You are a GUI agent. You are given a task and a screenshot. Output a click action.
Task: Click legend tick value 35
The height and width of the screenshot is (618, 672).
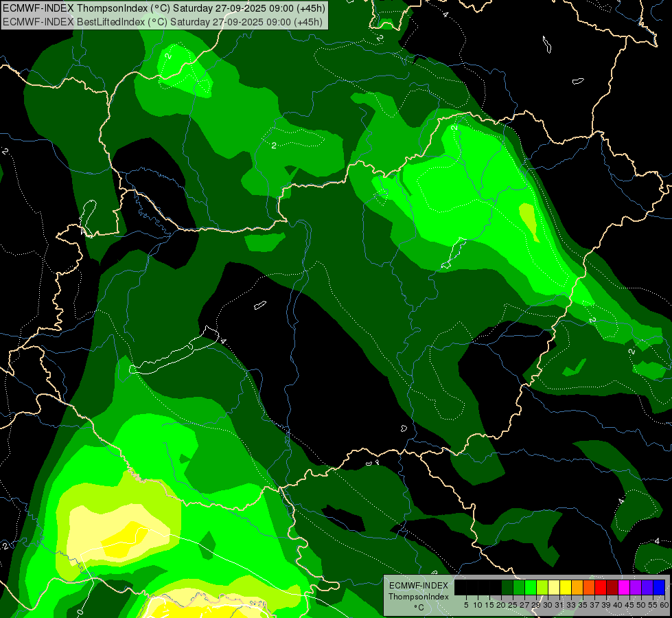[x=583, y=605]
